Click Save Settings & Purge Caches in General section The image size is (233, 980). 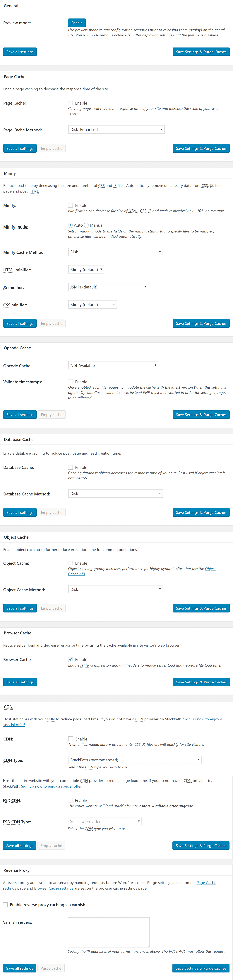coord(201,52)
